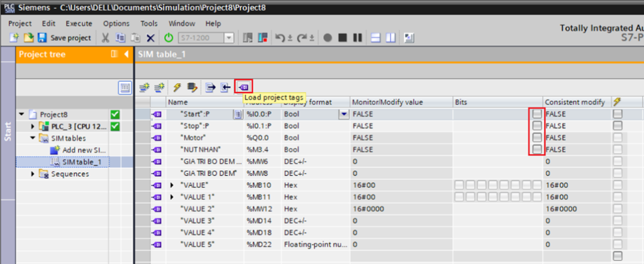Screen dimensions: 644x264
Task: Click the green Power on PLC icon
Action: [x=169, y=38]
